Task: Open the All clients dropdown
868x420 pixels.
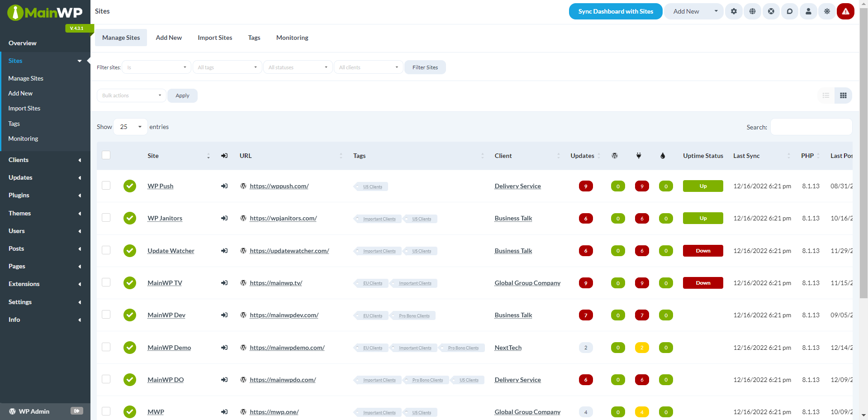Action: 368,67
